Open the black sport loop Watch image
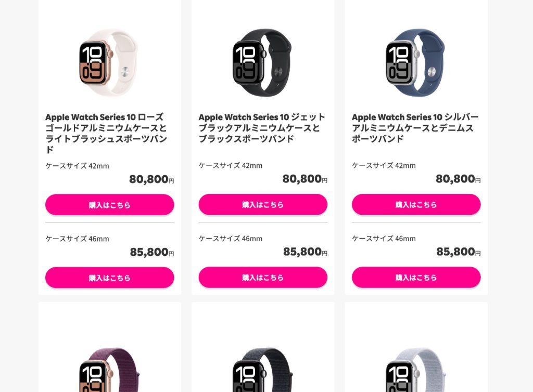533x392 pixels. [x=262, y=369]
